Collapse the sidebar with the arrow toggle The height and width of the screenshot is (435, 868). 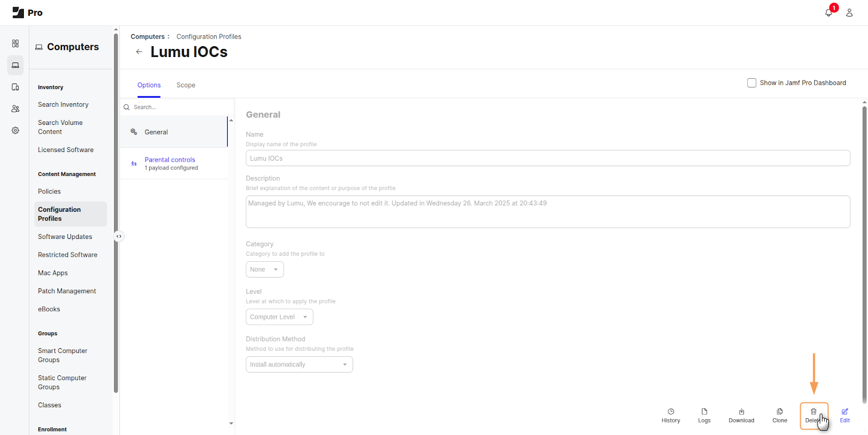click(119, 236)
